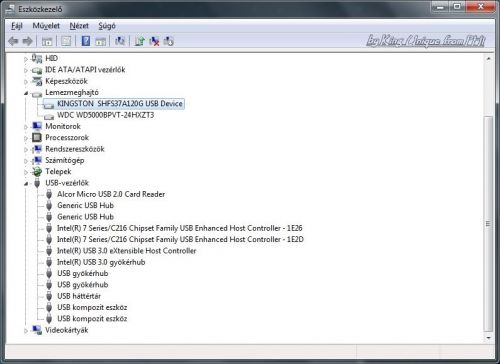Screen dimensions: 500x364
Task: Click the Uninstall device red X icon
Action: tap(154, 41)
